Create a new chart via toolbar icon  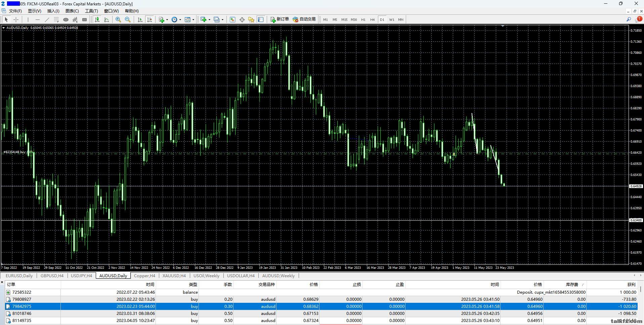coord(203,20)
